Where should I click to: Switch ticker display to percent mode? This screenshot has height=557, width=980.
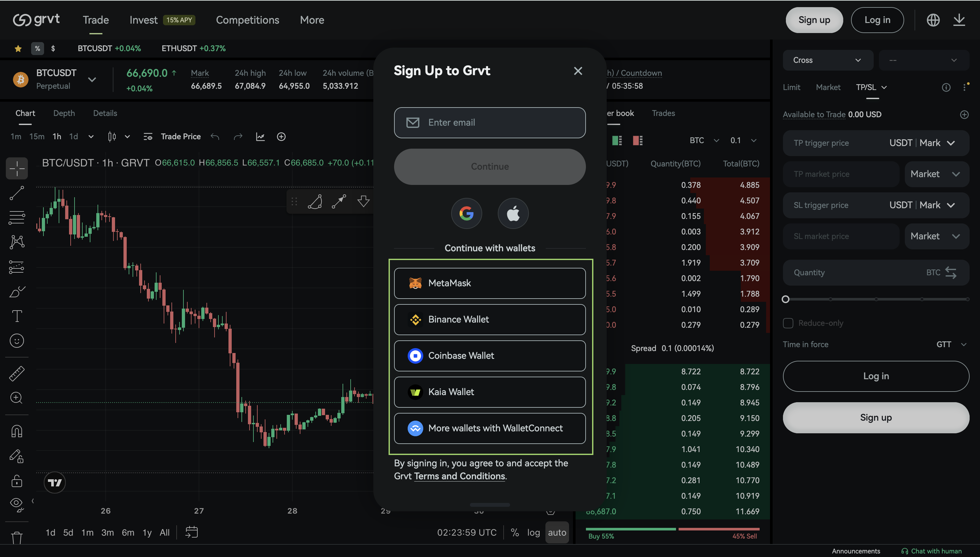[x=38, y=49]
